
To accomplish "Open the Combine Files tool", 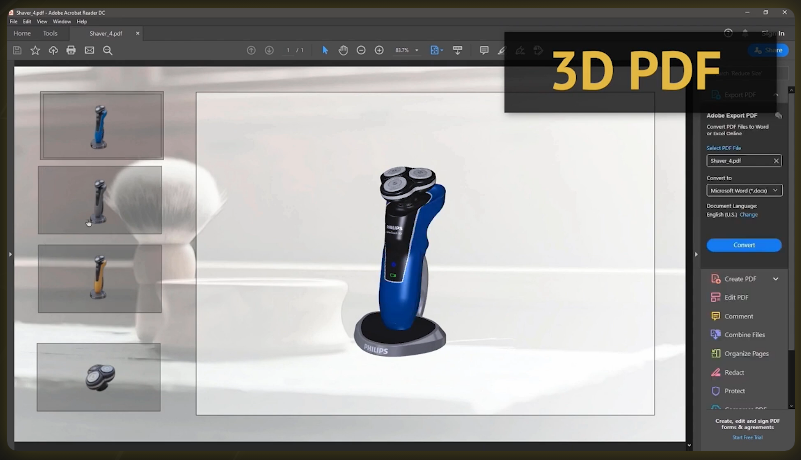I will click(744, 335).
